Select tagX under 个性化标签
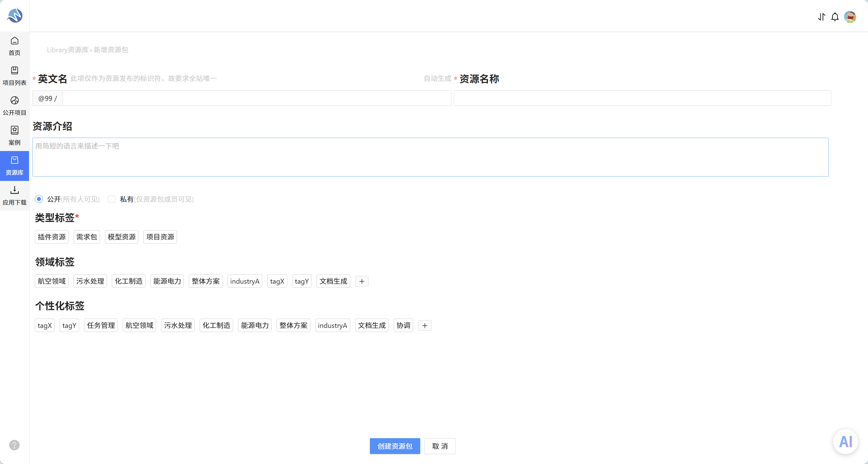 pyautogui.click(x=45, y=325)
